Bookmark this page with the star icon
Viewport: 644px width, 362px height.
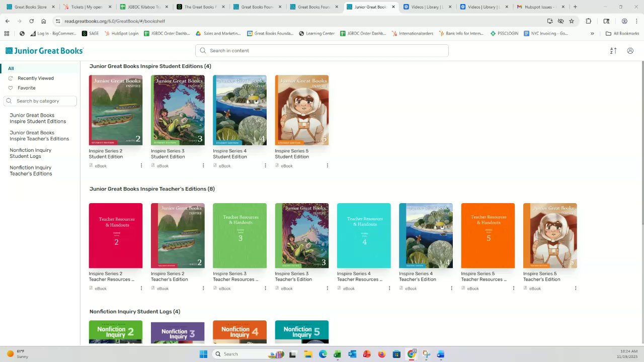(572, 21)
